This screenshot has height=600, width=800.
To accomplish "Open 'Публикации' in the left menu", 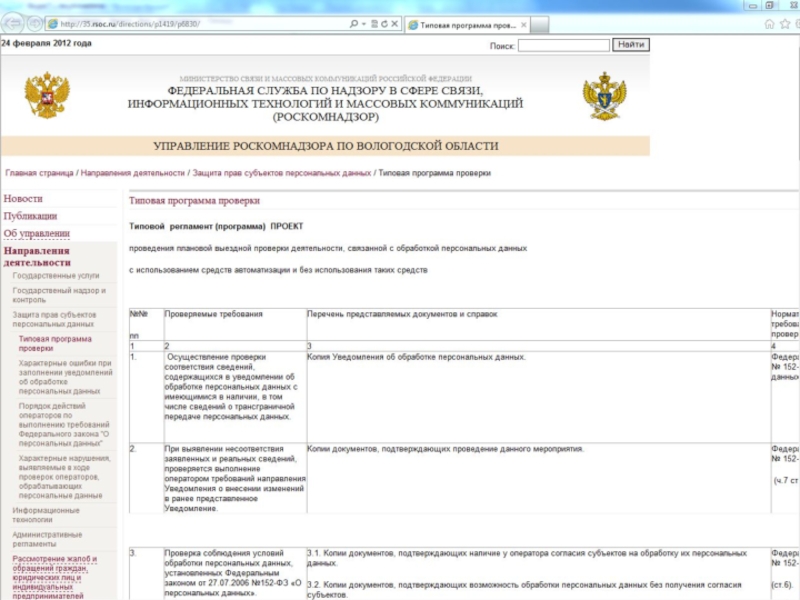I will click(x=30, y=216).
